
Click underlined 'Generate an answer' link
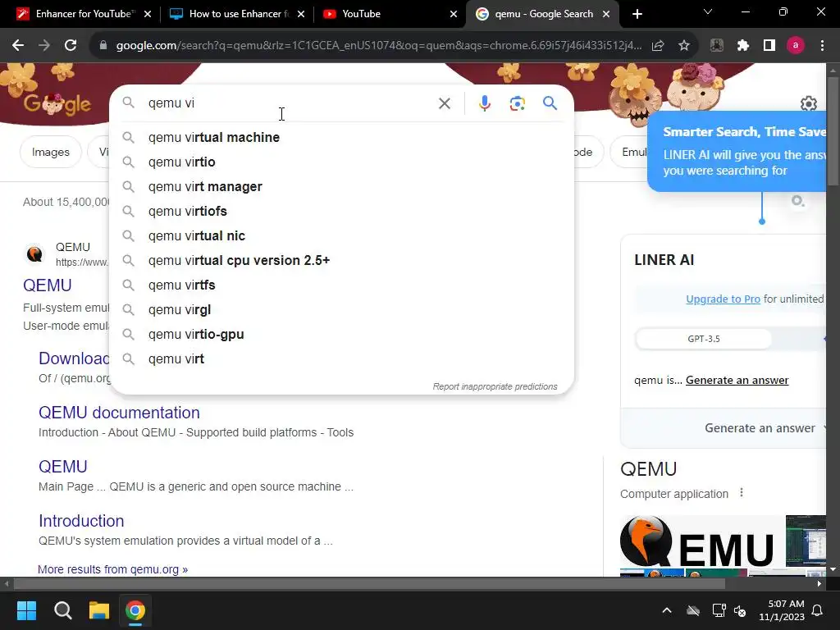[x=737, y=380]
